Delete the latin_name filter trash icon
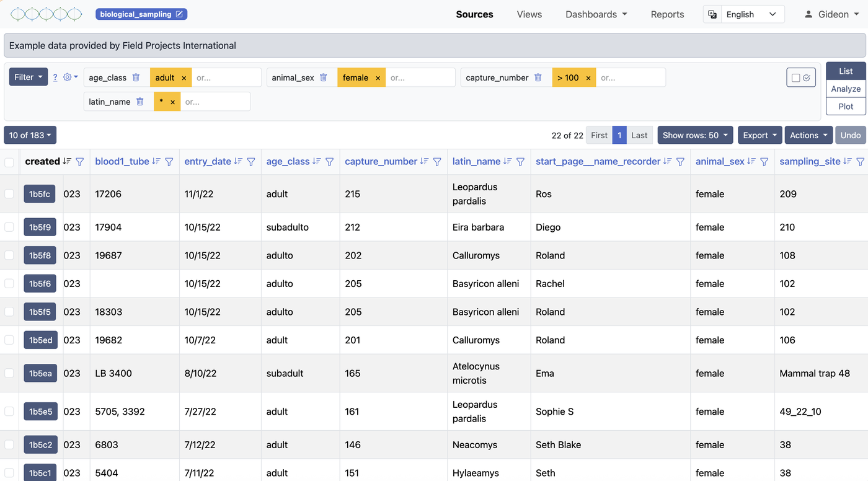 click(140, 101)
